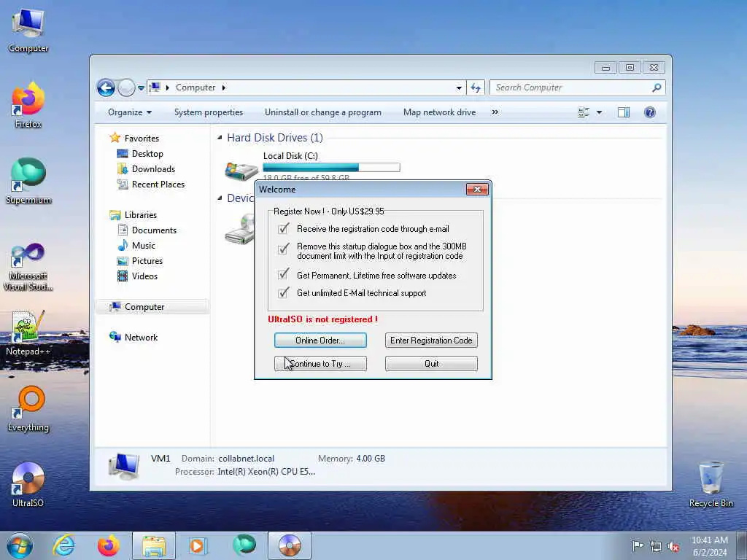Open Music library
Viewport: 747px width, 560px height.
143,245
